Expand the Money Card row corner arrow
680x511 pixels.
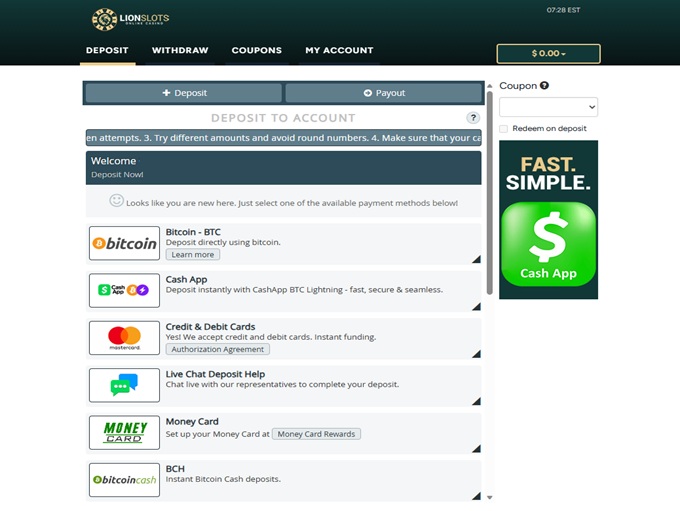476,449
